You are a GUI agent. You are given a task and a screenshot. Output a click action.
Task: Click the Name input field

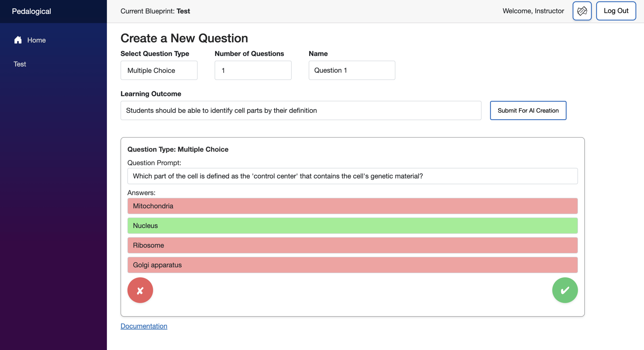click(x=352, y=70)
